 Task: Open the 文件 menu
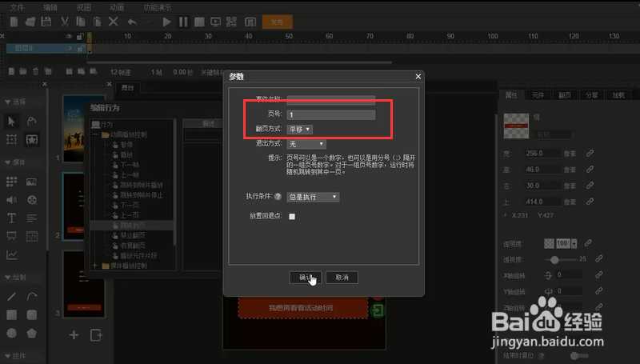pos(17,7)
